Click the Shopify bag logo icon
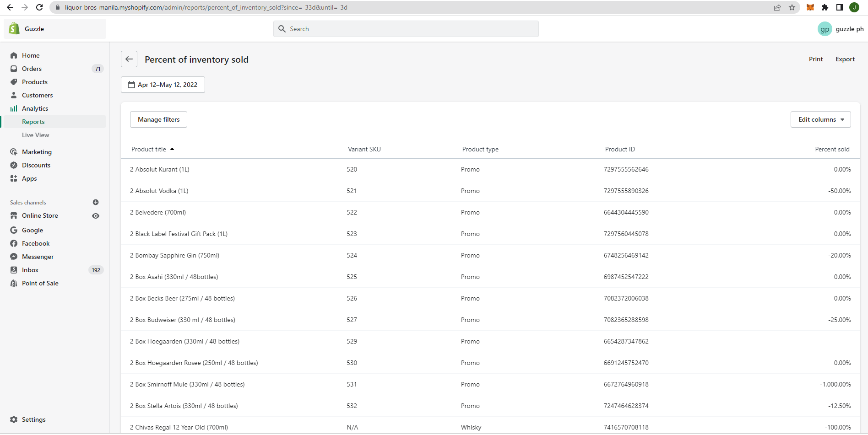Viewport: 868px width, 435px height. pyautogui.click(x=14, y=28)
